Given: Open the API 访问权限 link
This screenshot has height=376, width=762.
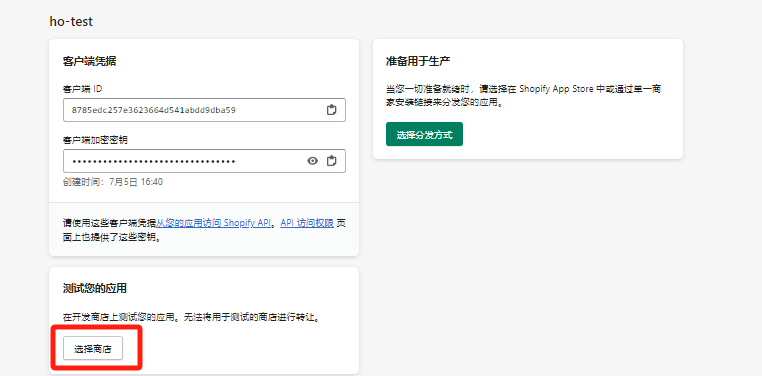Looking at the screenshot, I should (307, 223).
